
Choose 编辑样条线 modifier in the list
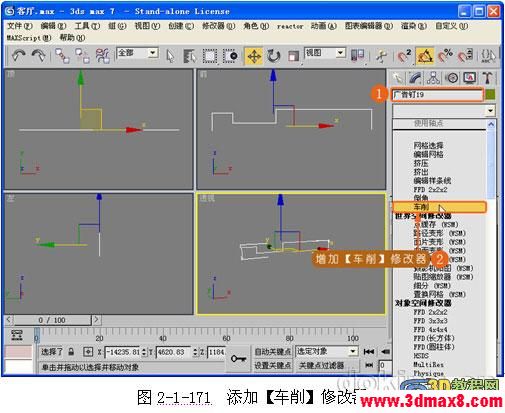pos(432,181)
